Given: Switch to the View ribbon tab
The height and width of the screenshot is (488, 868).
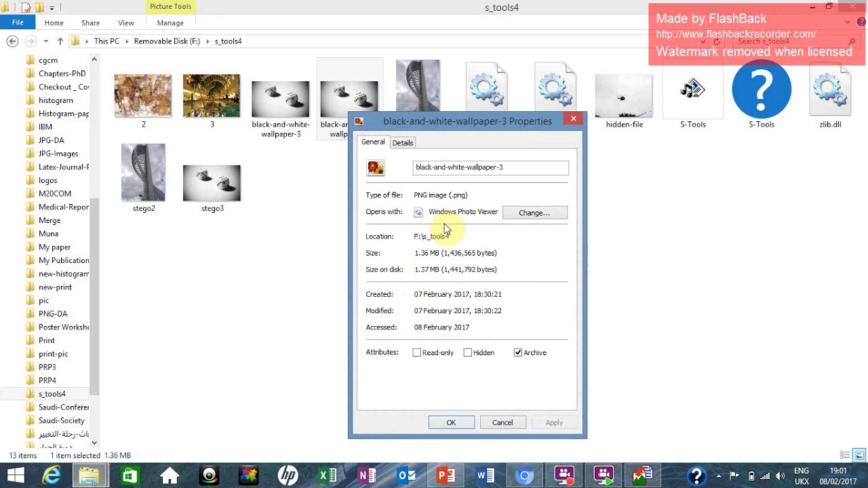Looking at the screenshot, I should point(126,22).
